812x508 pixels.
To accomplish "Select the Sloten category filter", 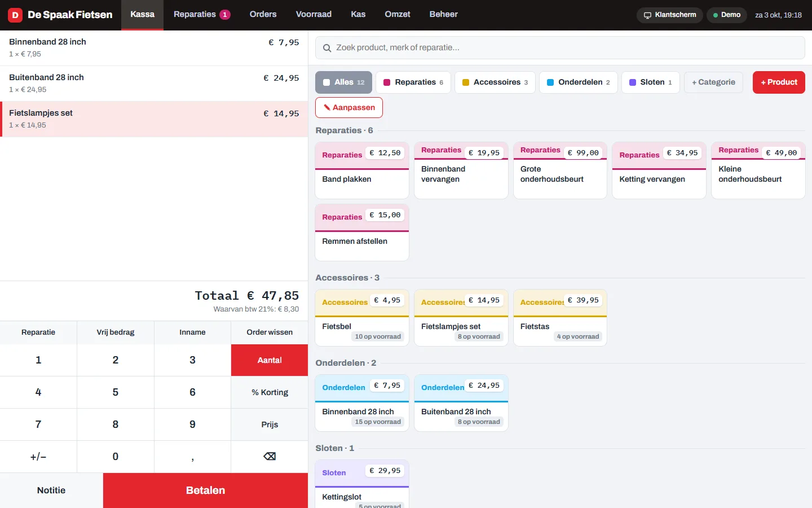I will pyautogui.click(x=651, y=82).
